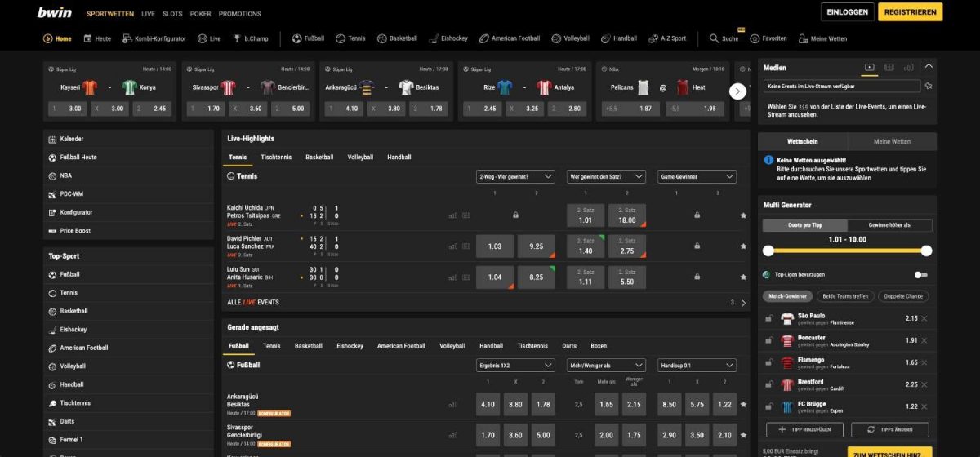Remove São Paulo tip with X icon
Screen dimensions: 980x457
[x=924, y=318]
